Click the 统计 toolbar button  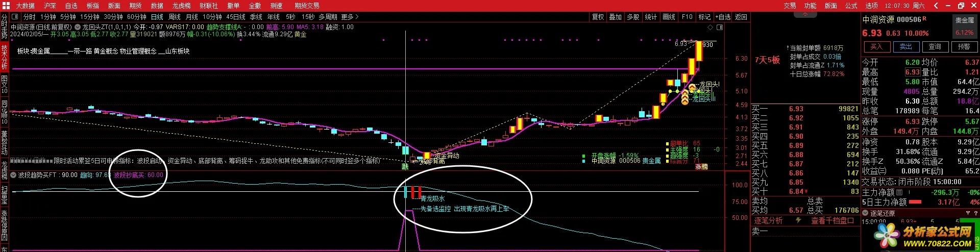pos(651,17)
